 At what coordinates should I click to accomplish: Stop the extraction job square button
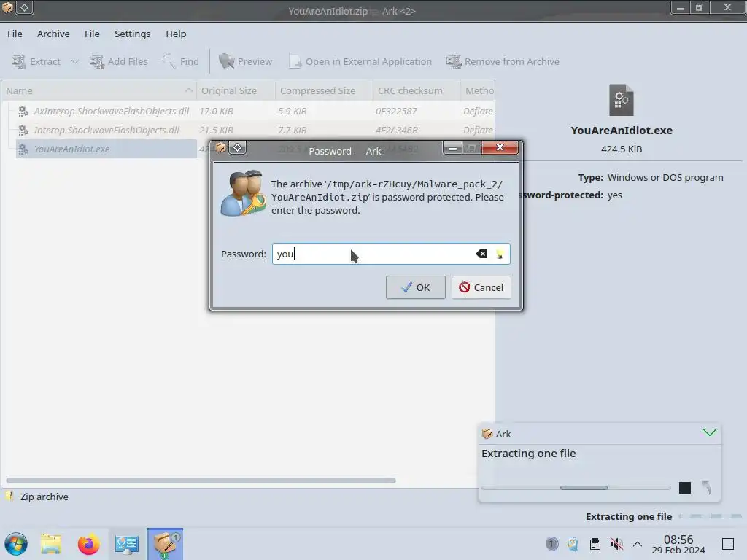(684, 488)
